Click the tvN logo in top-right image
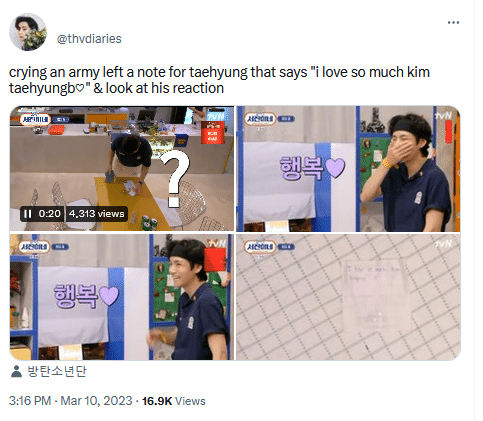Screen dimensions: 483x421 point(443,115)
